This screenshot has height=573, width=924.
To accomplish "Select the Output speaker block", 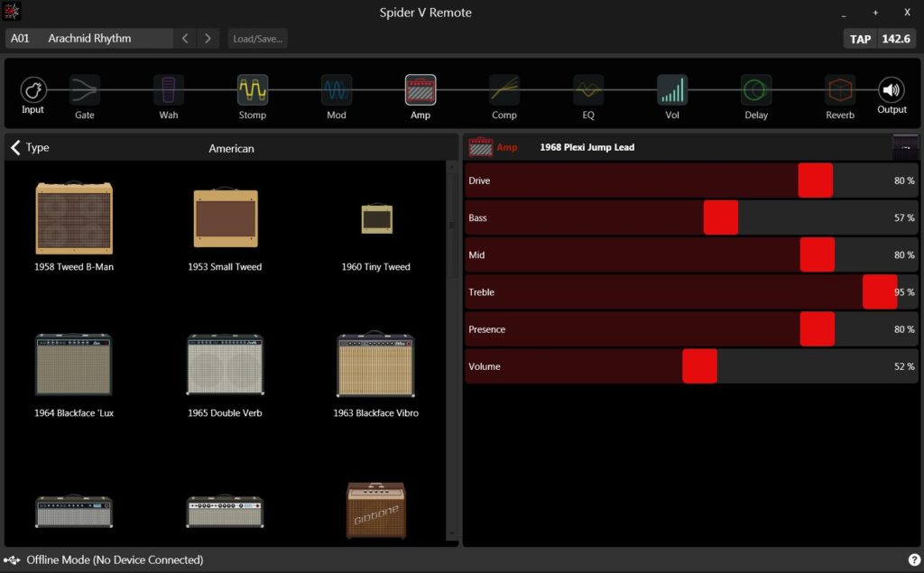I will [x=891, y=90].
